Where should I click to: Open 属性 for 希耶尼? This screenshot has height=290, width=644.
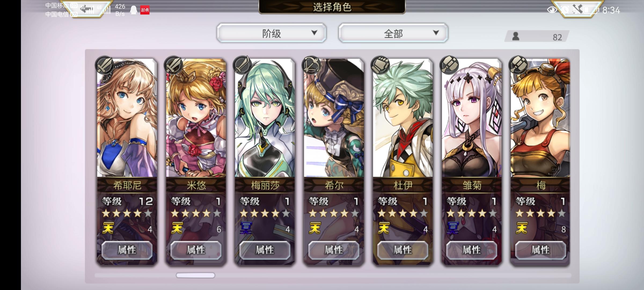tap(127, 250)
